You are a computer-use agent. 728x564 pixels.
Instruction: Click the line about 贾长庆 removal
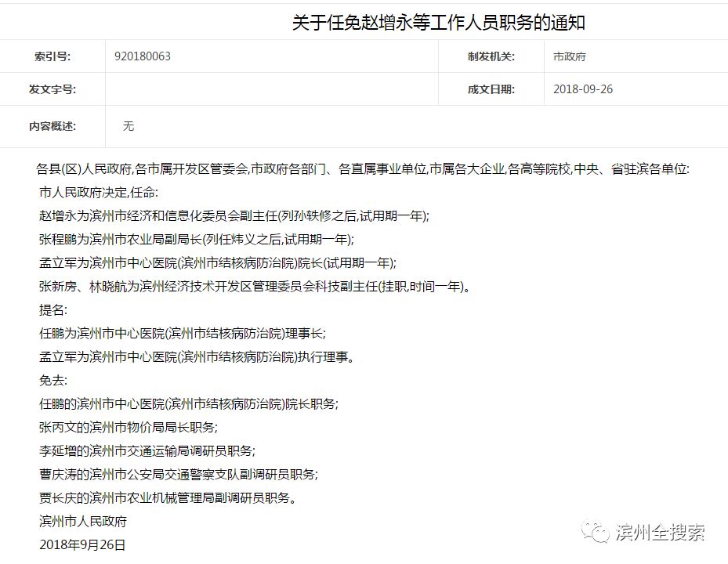coord(168,498)
